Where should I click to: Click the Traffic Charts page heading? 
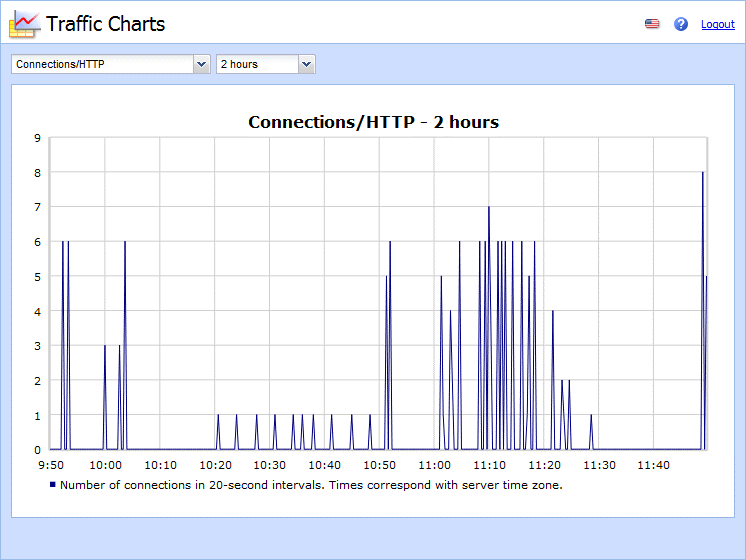105,24
